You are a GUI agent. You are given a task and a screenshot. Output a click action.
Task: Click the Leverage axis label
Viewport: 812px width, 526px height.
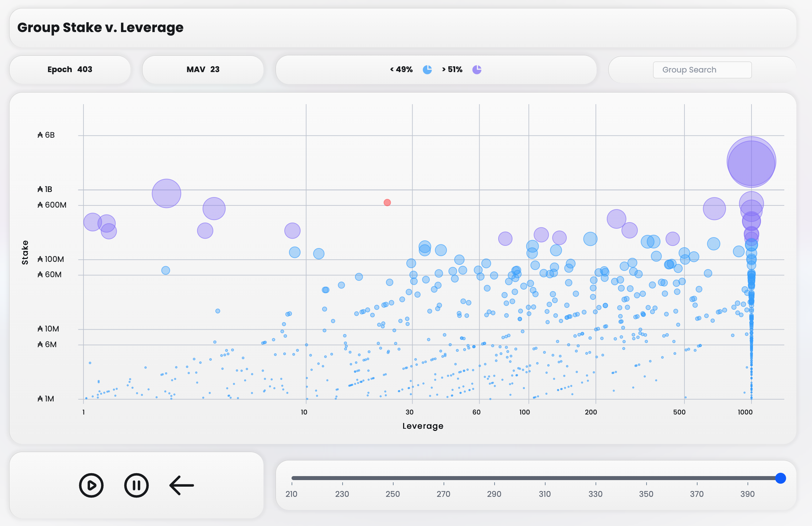tap(423, 426)
